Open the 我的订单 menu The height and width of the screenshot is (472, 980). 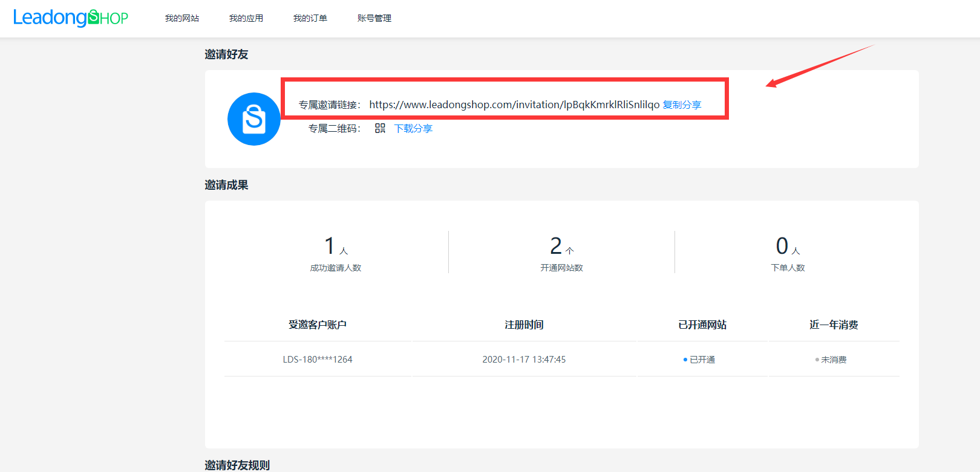310,18
